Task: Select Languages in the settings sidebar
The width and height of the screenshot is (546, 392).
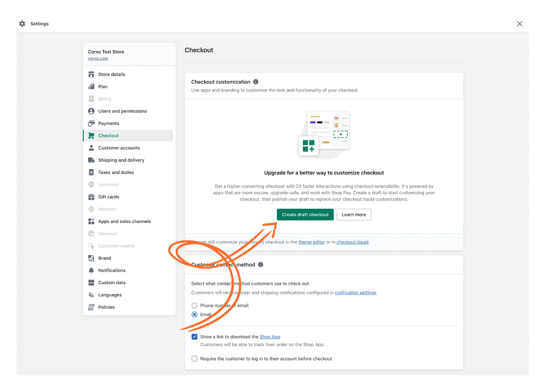Action: click(109, 295)
